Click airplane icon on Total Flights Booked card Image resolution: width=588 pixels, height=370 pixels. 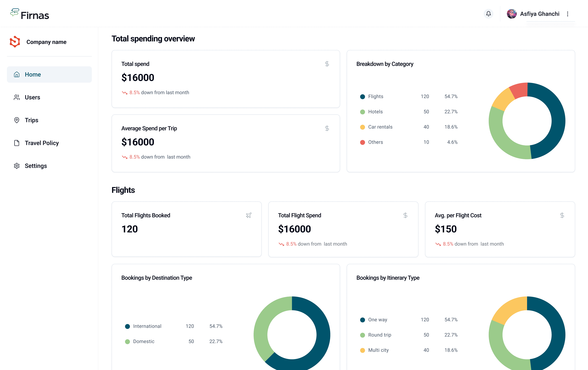tap(249, 215)
